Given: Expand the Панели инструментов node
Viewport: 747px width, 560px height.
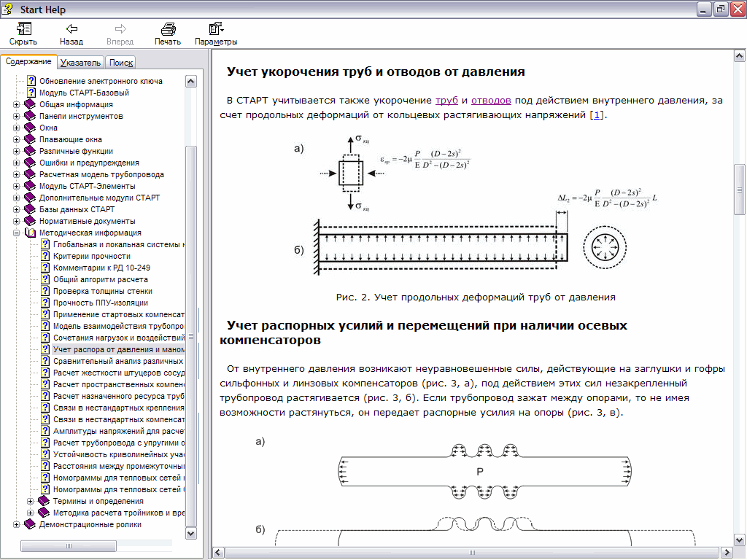Looking at the screenshot, I should point(17,116).
